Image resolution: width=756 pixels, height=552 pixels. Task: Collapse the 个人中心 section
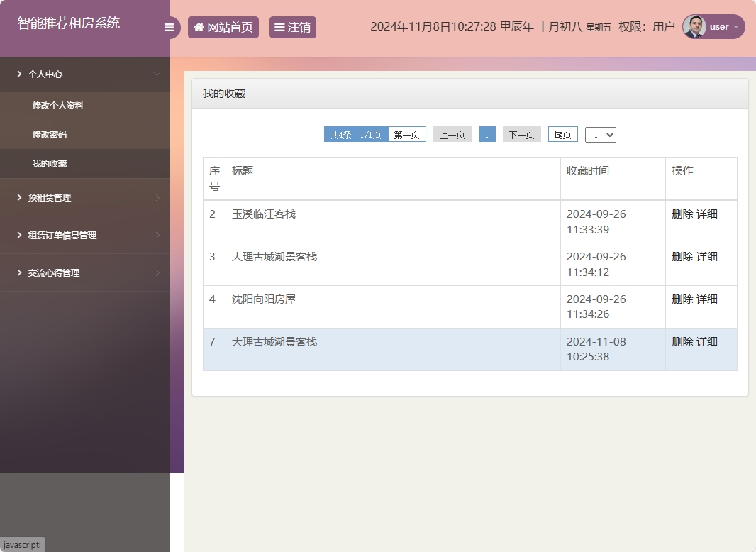point(45,74)
